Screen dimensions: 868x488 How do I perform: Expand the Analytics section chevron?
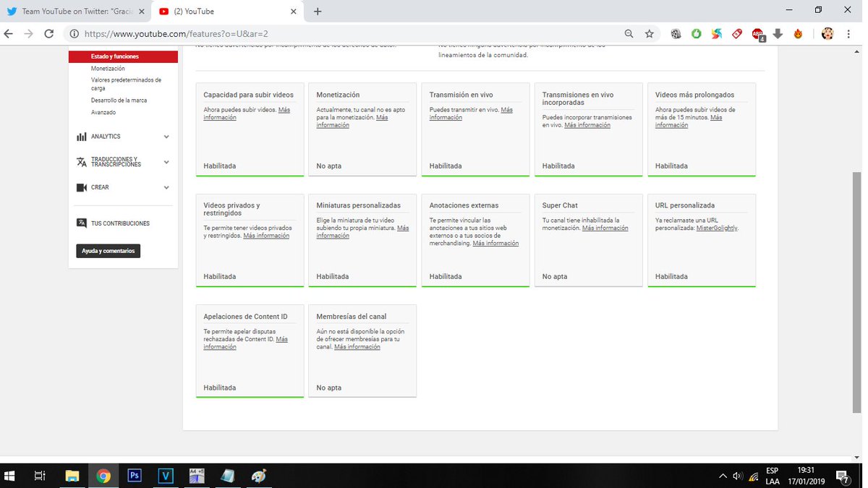(x=166, y=137)
